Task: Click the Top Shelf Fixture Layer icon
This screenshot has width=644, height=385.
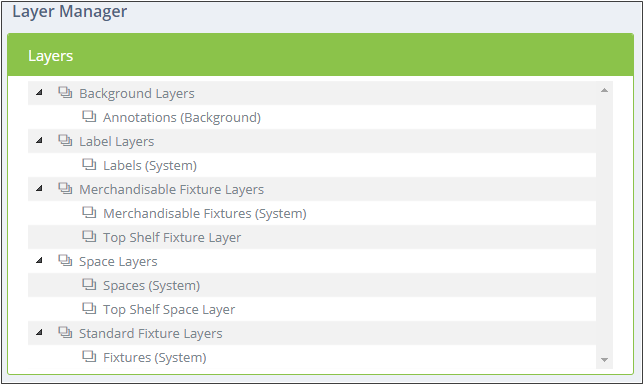Action: (89, 236)
